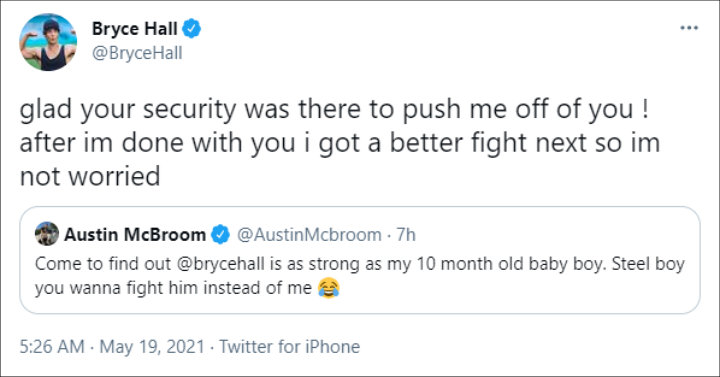
Task: Open the @AustinMcbroom handle
Action: click(309, 235)
